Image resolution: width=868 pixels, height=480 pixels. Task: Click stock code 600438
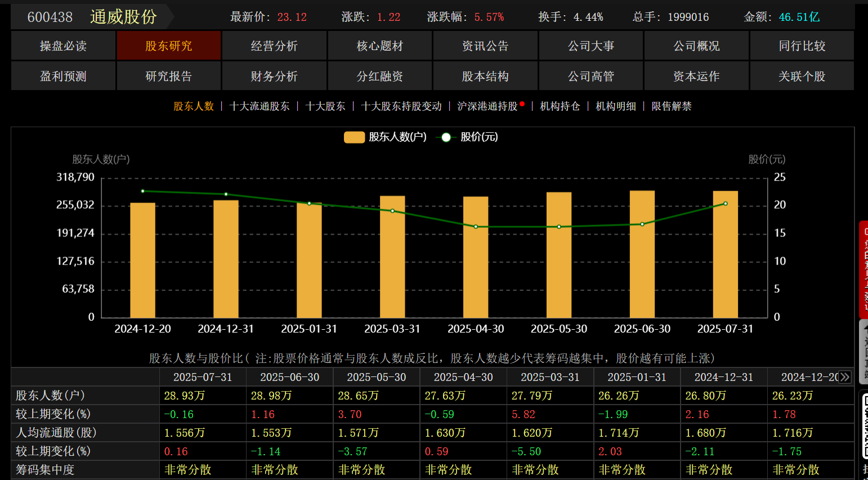pos(50,17)
